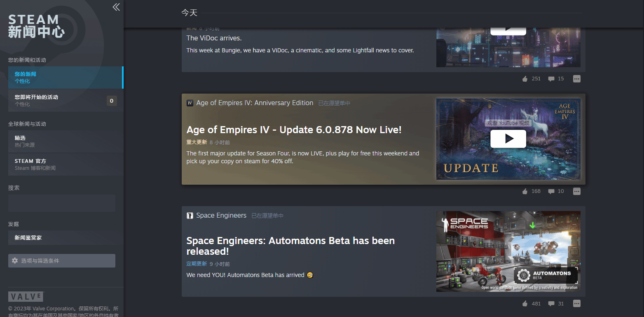Collapse the sidebar with double chevron icon

(116, 7)
